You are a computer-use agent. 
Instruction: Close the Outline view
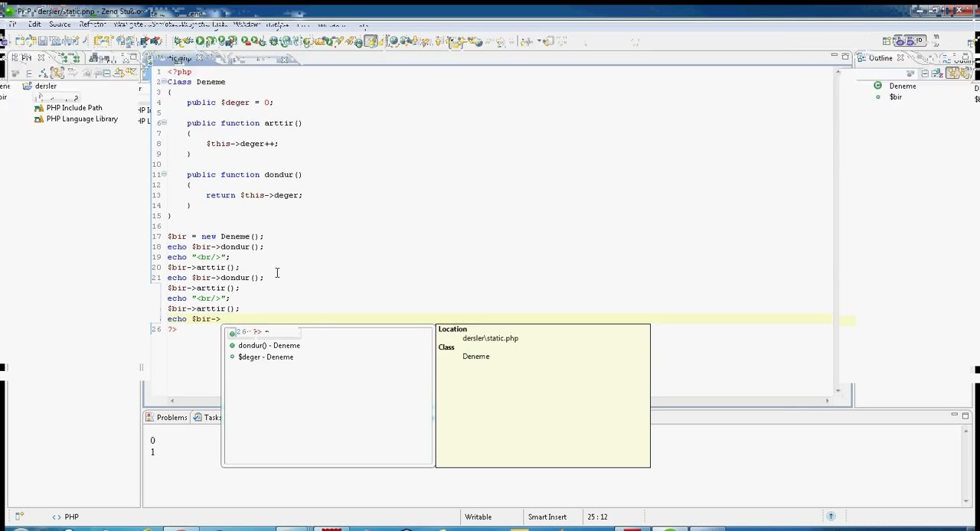900,58
